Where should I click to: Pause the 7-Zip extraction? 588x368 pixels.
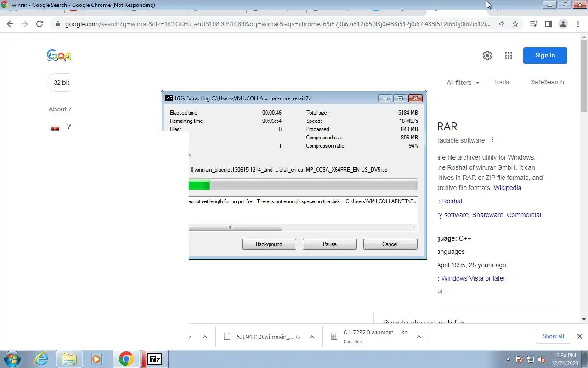329,244
